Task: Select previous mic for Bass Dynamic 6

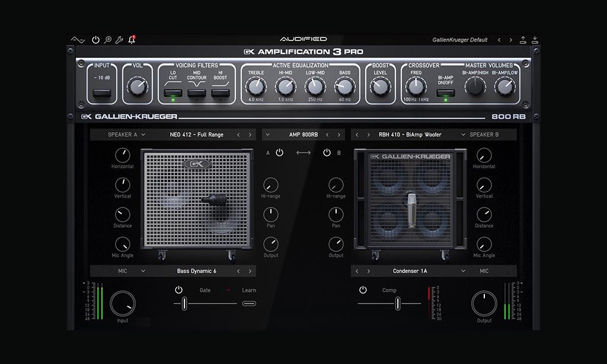Action: 238,271
